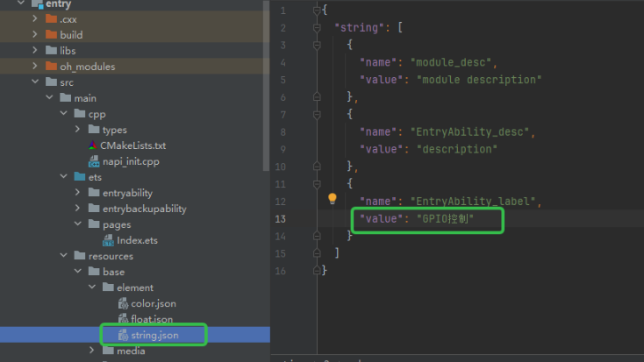The image size is (644, 362).
Task: Expand the media folder
Action: click(x=92, y=351)
